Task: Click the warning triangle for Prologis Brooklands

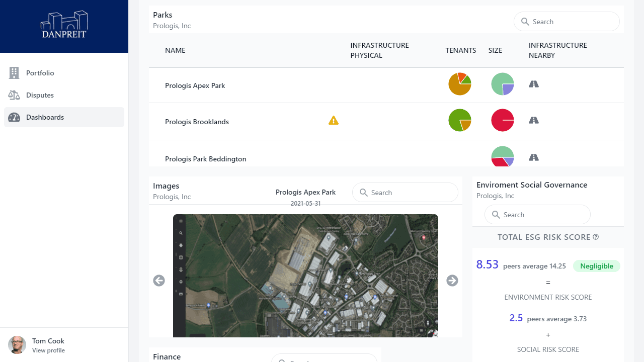Action: pyautogui.click(x=334, y=120)
